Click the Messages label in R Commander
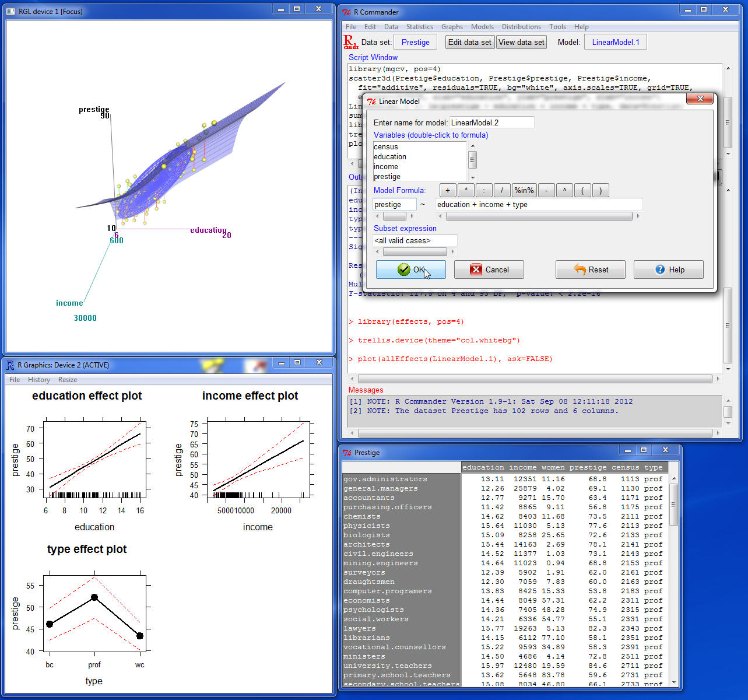This screenshot has height=700, width=748. pyautogui.click(x=366, y=390)
